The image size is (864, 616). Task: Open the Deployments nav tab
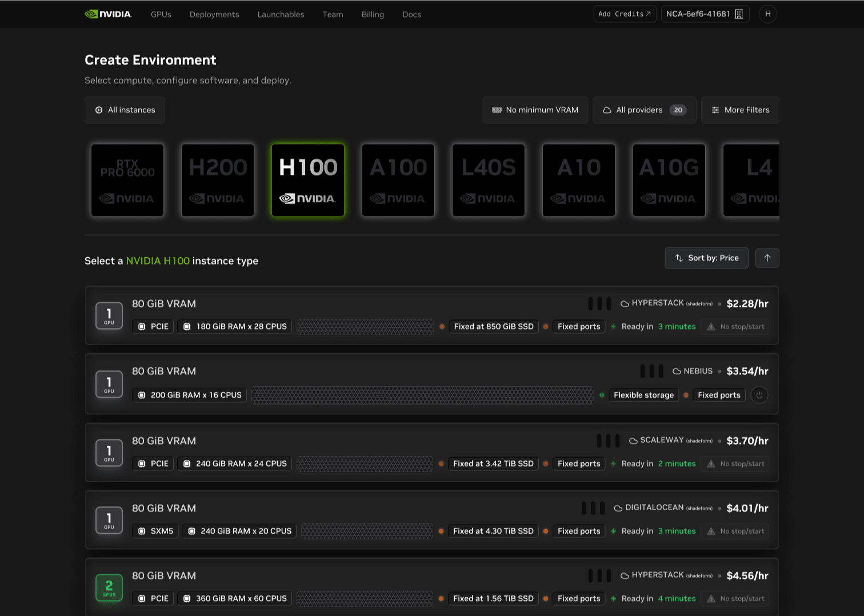214,15
